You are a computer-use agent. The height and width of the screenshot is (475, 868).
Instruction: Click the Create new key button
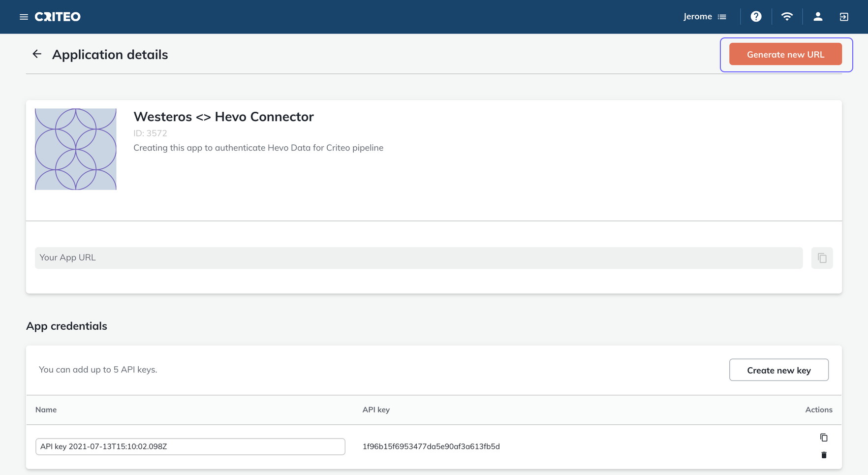(778, 370)
